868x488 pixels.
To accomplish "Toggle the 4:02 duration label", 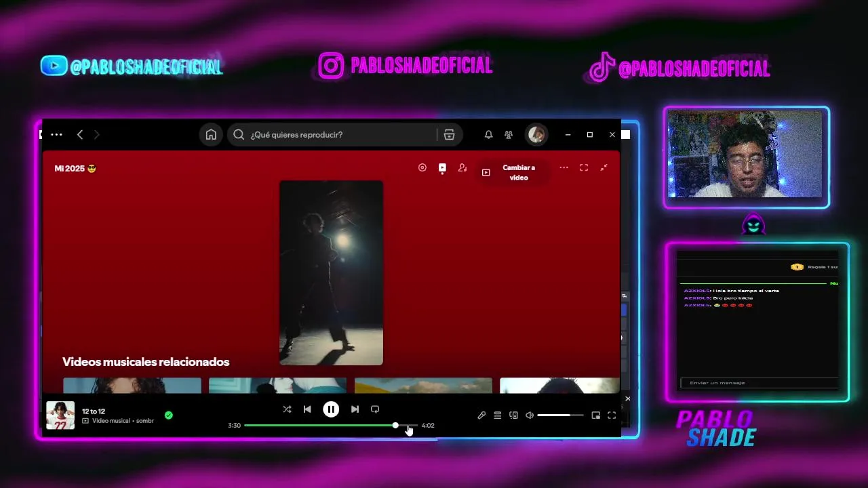I will pyautogui.click(x=428, y=426).
